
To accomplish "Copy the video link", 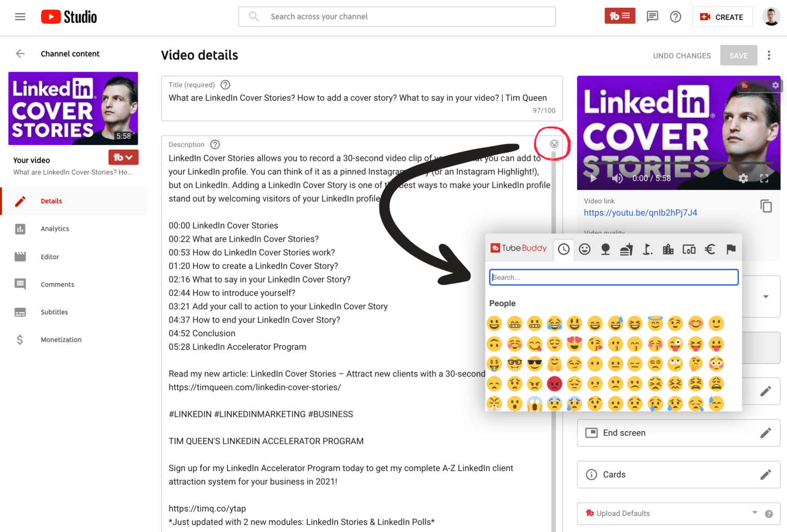I will click(x=766, y=206).
